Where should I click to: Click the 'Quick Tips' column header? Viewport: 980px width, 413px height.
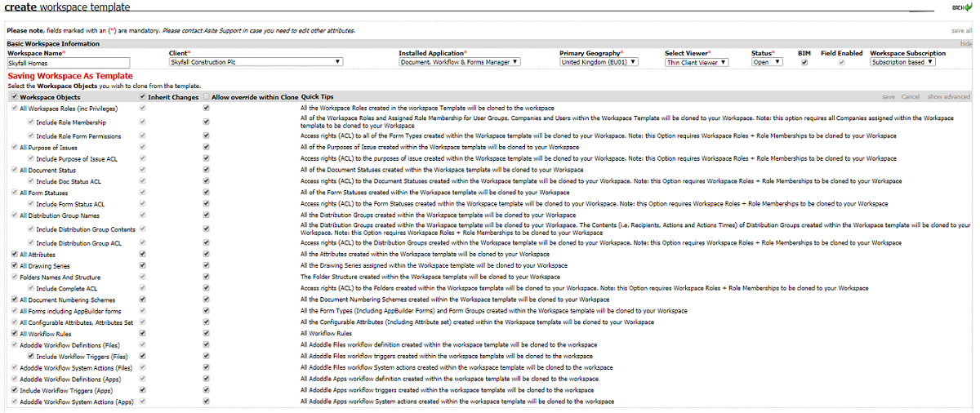317,97
